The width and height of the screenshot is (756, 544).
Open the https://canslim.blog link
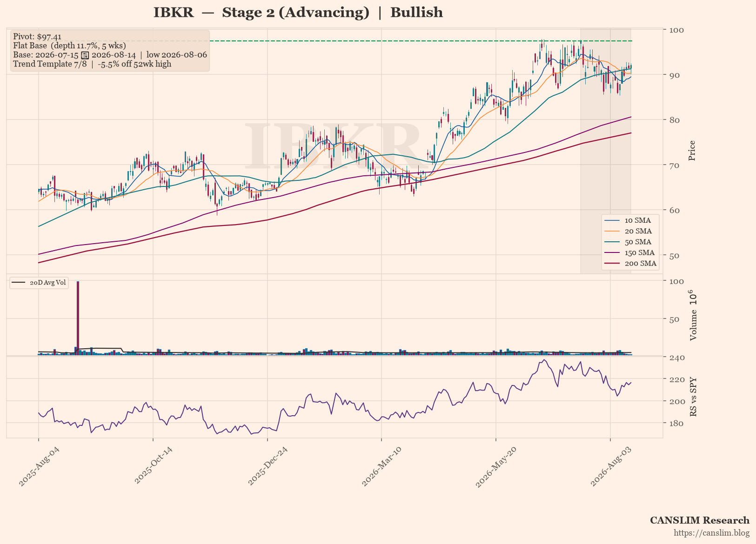point(712,533)
